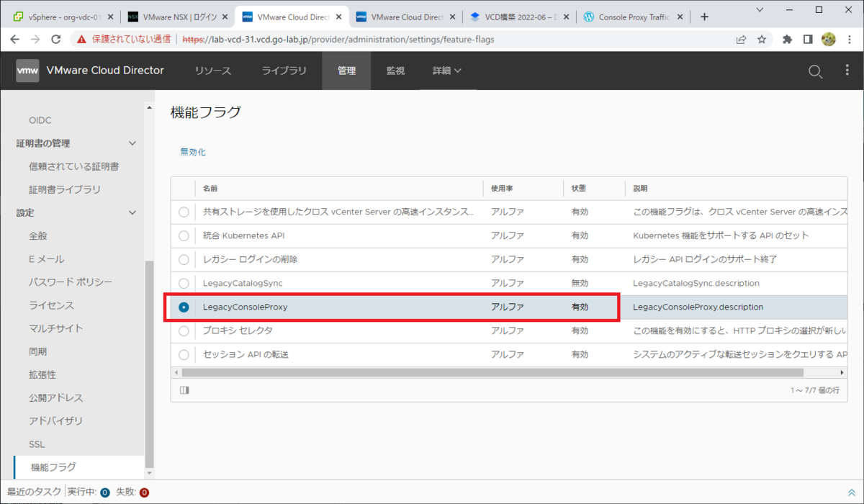Open the search magnifier icon

point(815,71)
